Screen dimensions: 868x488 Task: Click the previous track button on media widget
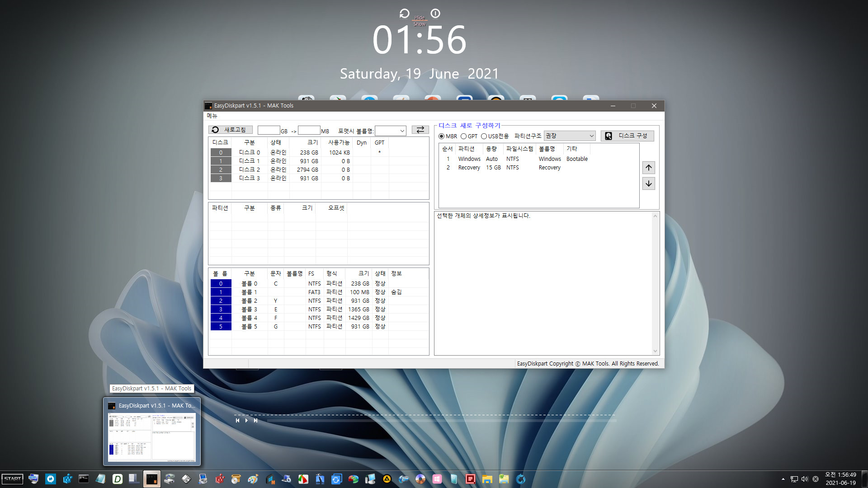coord(237,420)
